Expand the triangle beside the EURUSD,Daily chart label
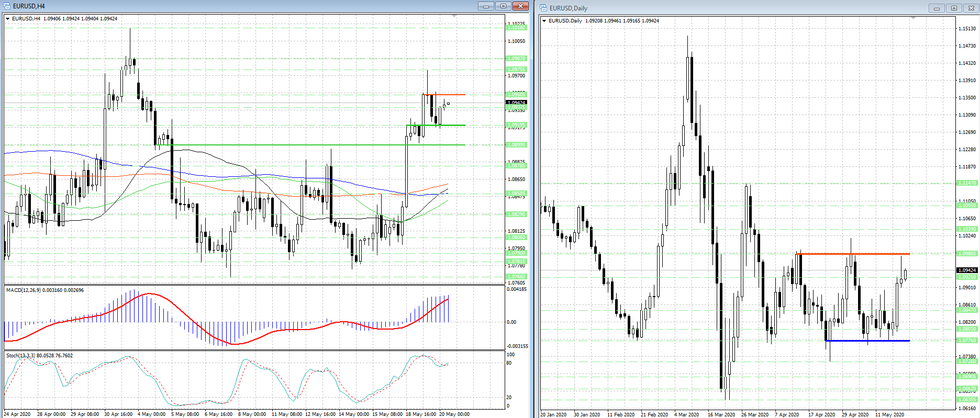Viewport: 980px width, 418px height. tap(544, 21)
